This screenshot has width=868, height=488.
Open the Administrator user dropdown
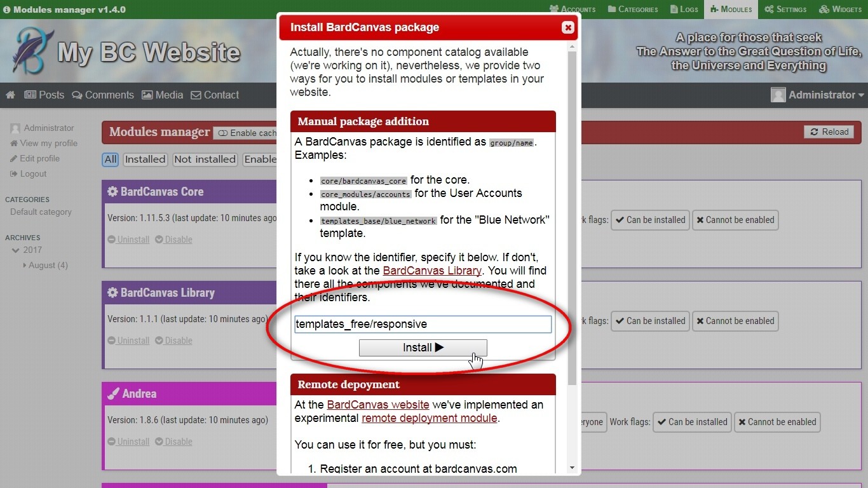click(818, 95)
